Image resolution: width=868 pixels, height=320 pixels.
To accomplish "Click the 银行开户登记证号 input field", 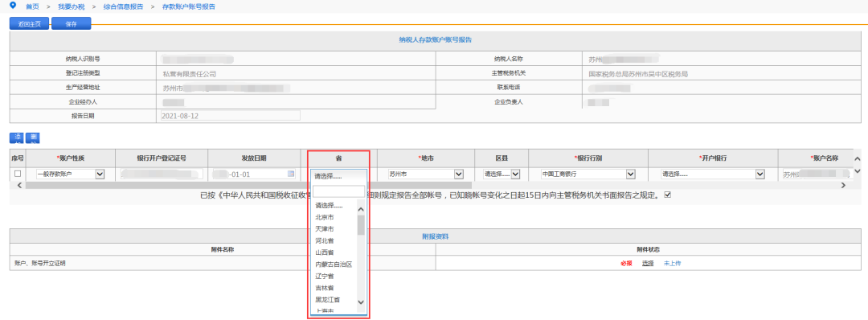I will [x=162, y=174].
